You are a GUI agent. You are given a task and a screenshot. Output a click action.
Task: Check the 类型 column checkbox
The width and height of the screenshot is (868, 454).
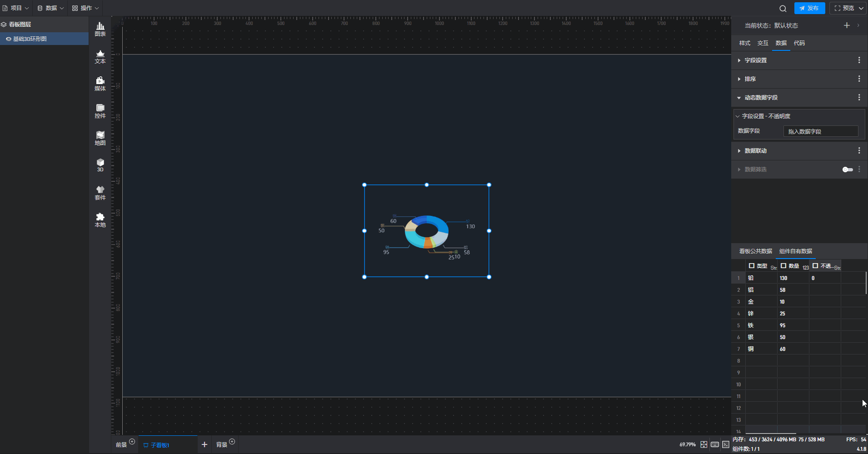point(751,266)
